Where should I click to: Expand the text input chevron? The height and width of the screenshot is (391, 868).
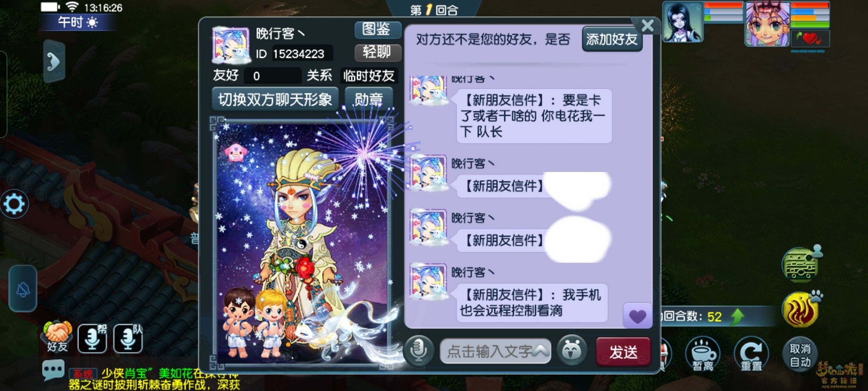click(x=540, y=350)
